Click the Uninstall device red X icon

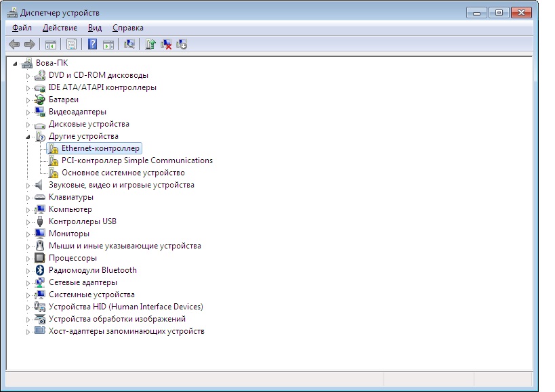tap(166, 44)
